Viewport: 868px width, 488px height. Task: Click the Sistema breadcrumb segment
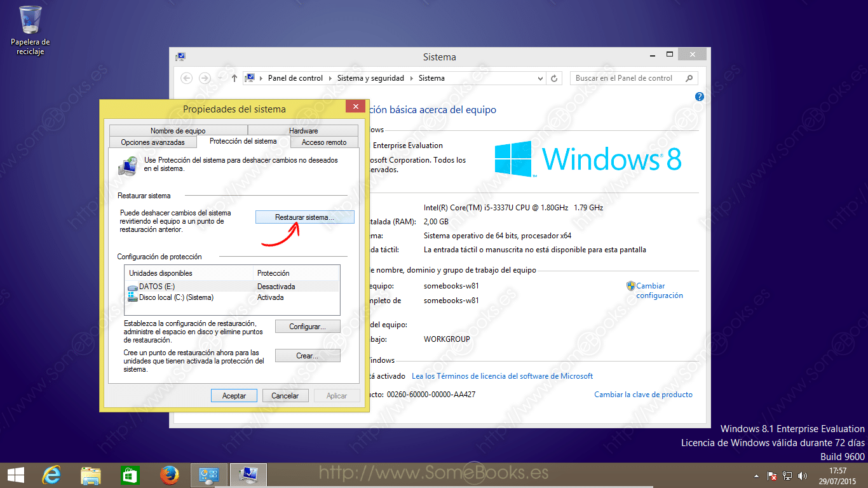(431, 78)
